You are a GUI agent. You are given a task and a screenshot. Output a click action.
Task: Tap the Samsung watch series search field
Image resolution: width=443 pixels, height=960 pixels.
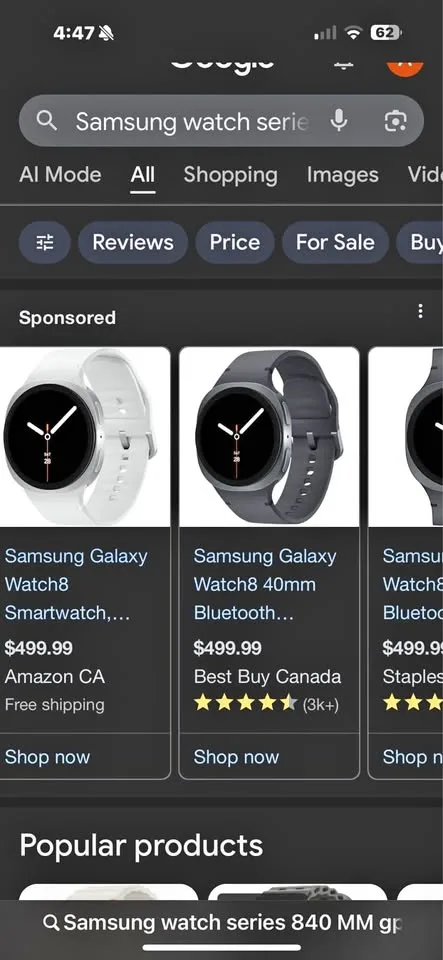(192, 121)
